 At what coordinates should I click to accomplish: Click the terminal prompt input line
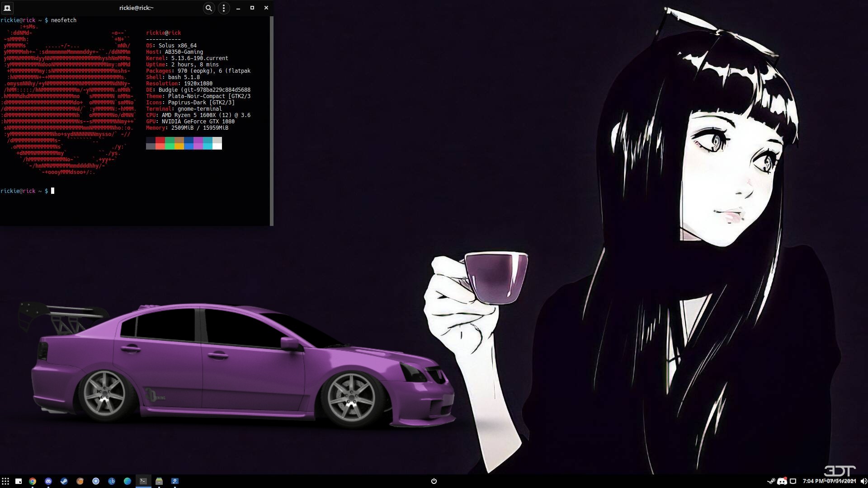[136, 191]
